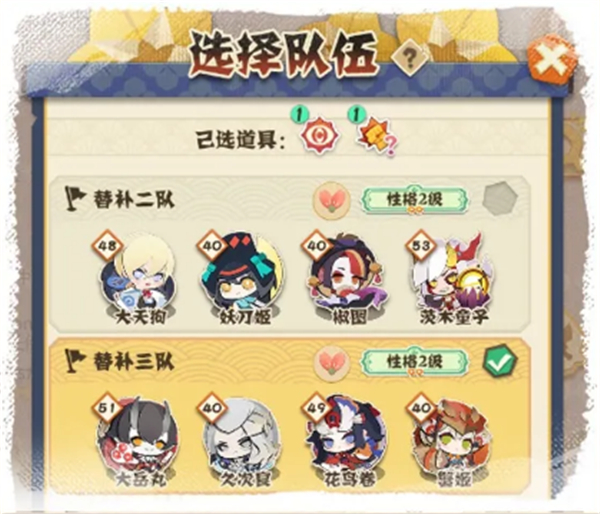The width and height of the screenshot is (600, 514).
Task: Check the empty selector for 替补二队
Action: click(x=500, y=200)
